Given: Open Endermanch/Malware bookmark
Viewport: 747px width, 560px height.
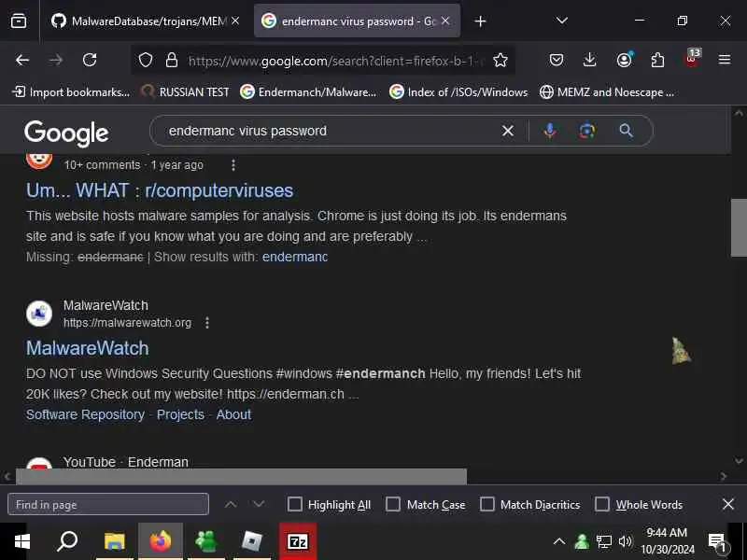Looking at the screenshot, I should click(308, 91).
